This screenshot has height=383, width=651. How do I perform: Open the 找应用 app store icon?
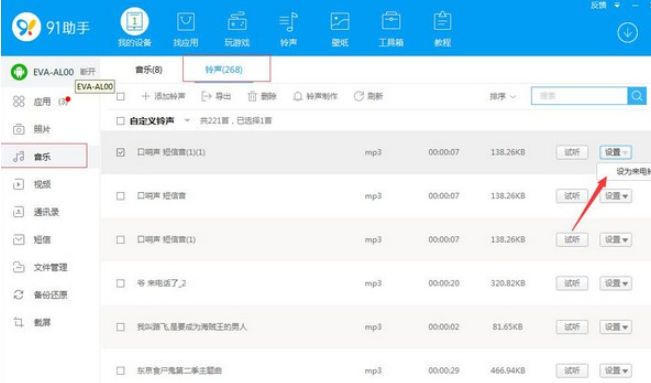click(186, 28)
